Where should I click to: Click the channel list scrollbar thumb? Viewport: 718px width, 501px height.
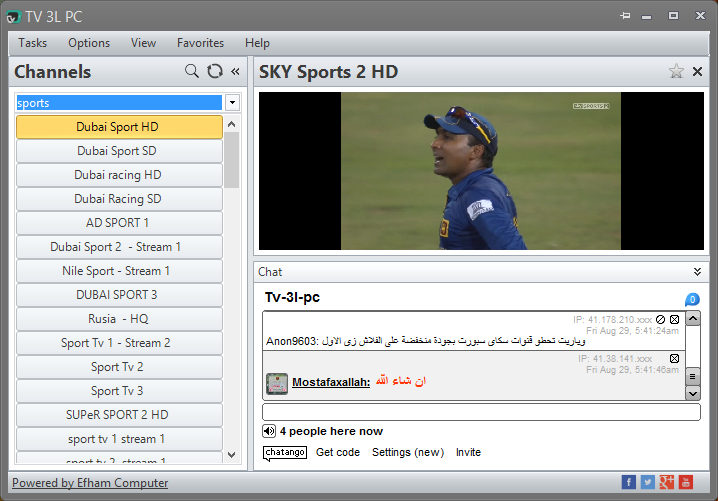click(232, 160)
